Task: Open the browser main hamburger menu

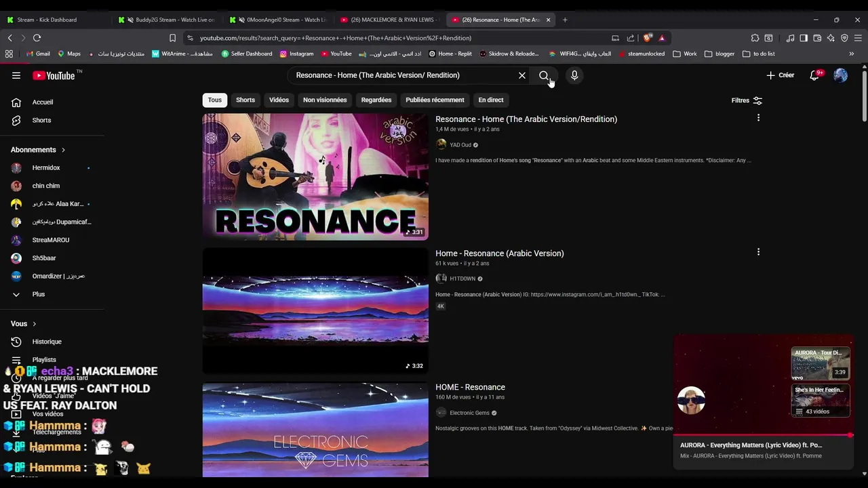Action: (x=858, y=38)
